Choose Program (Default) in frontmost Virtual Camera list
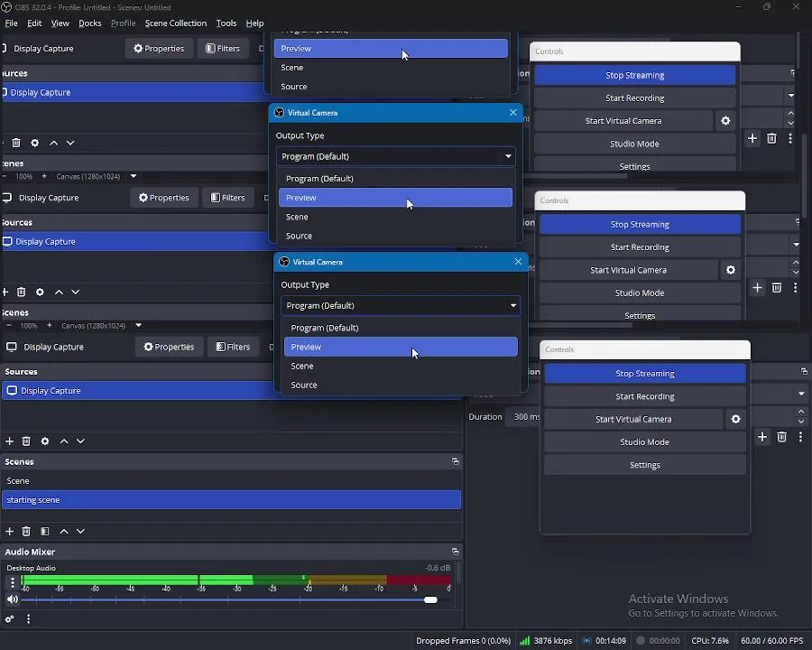The image size is (812, 650). pos(401,328)
